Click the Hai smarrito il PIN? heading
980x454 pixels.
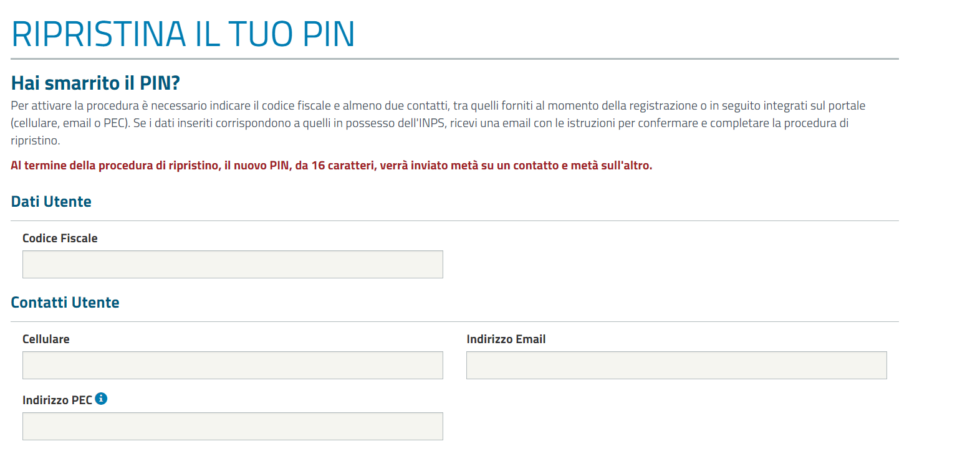click(x=95, y=83)
